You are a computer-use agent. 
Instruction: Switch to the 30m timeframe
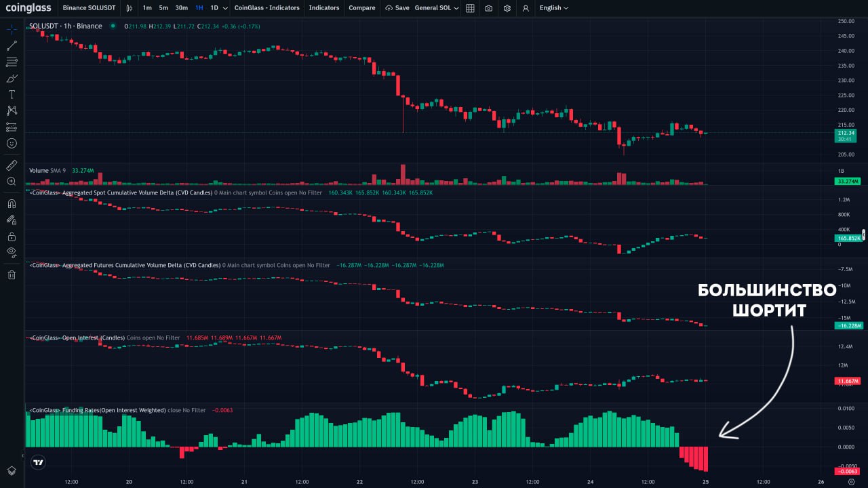tap(181, 8)
